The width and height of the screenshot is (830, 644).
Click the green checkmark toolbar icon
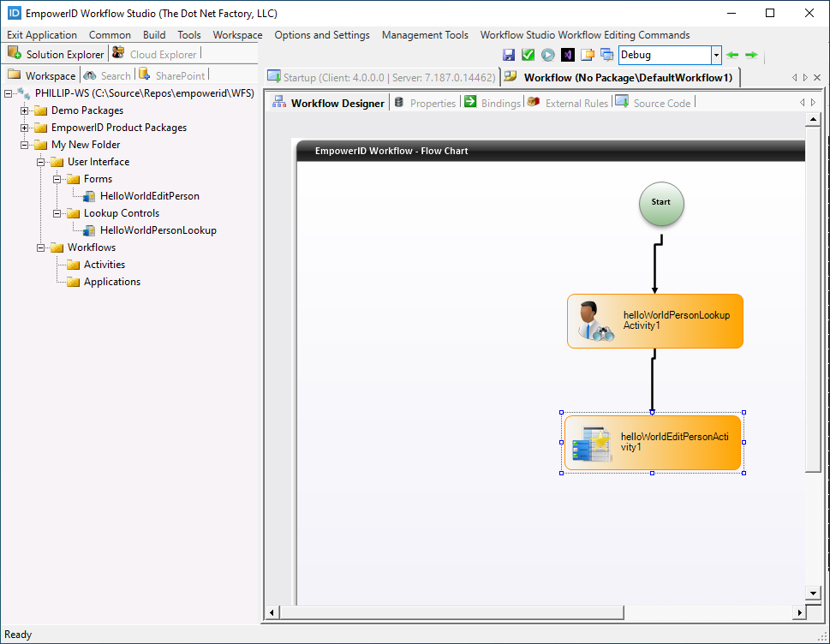click(x=528, y=55)
